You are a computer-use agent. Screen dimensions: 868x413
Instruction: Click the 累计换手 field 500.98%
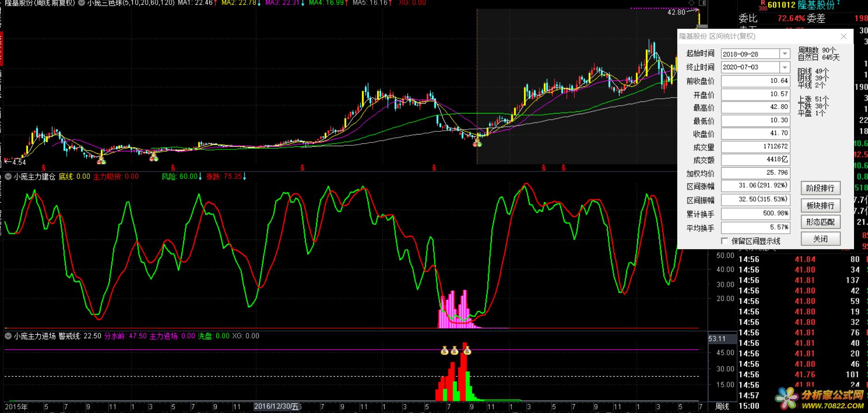[755, 213]
